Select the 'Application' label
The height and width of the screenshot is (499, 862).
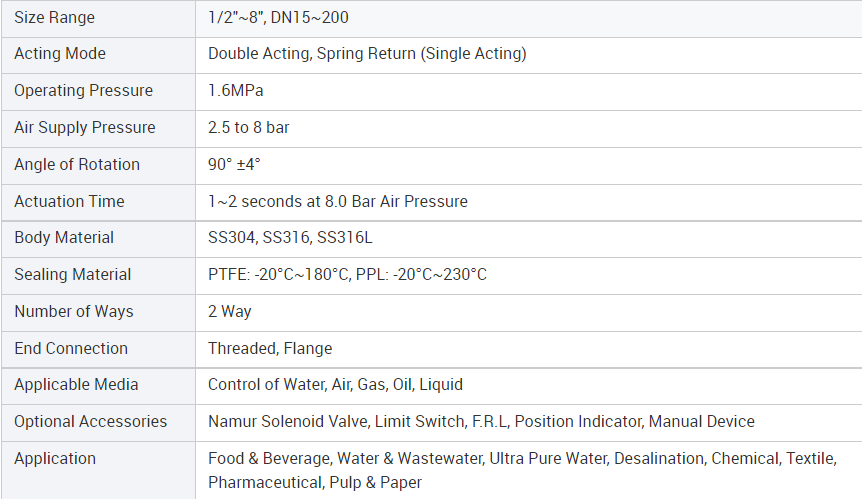coord(55,458)
